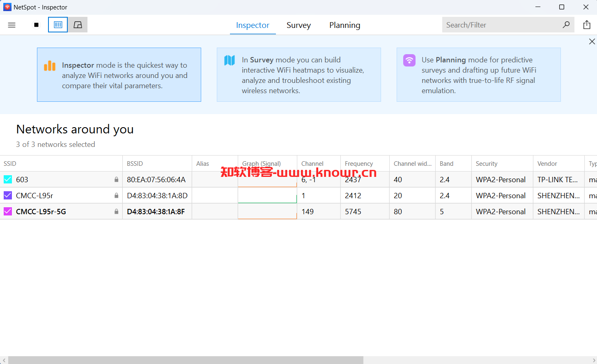The width and height of the screenshot is (597, 364).
Task: Stop scanning with the stop button
Action: (x=36, y=25)
